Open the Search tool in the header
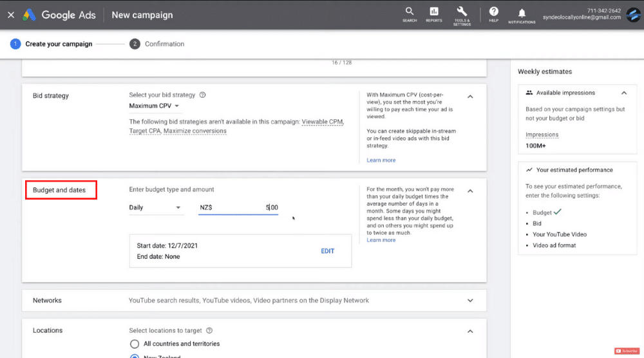644x358 pixels. [x=410, y=14]
